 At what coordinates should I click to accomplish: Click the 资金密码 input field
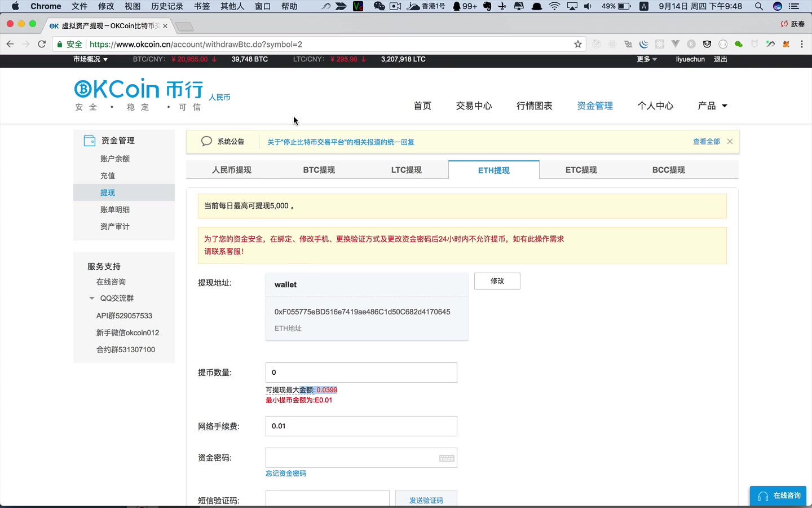pyautogui.click(x=361, y=458)
